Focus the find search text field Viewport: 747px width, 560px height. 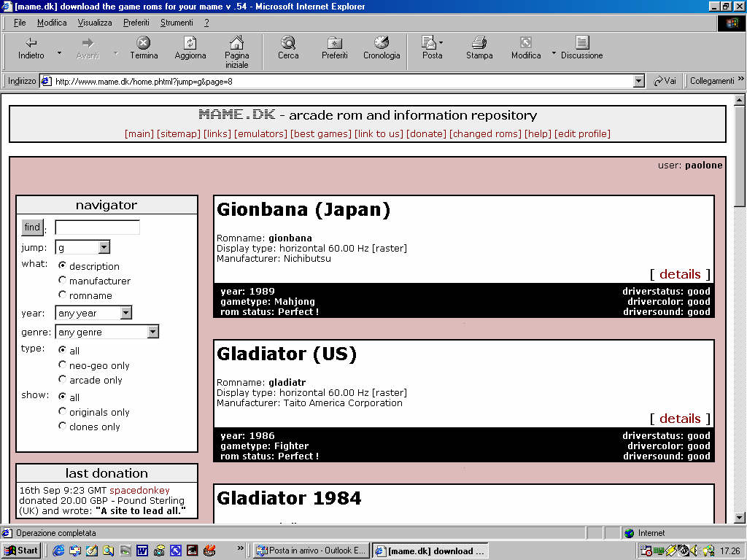(97, 227)
